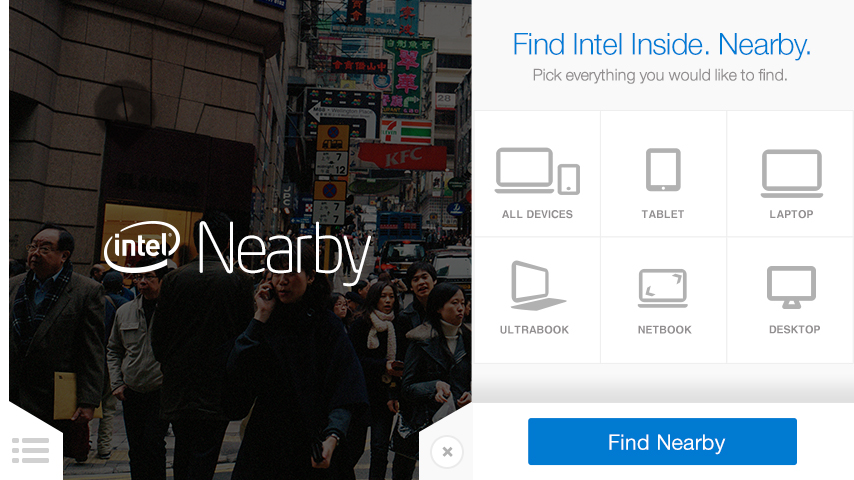Click the red KFC sign in photo
This screenshot has height=480, width=854.
(x=402, y=157)
